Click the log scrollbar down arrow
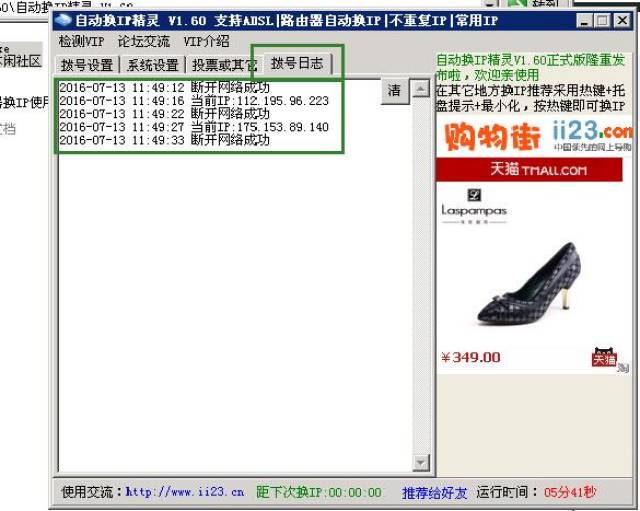The height and width of the screenshot is (511, 640). pyautogui.click(x=420, y=462)
